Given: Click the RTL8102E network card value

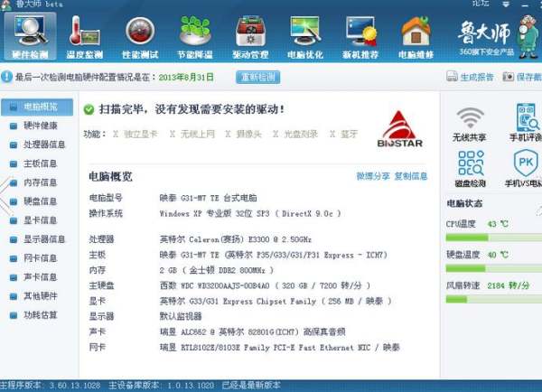Looking at the screenshot, I should pyautogui.click(x=280, y=347).
